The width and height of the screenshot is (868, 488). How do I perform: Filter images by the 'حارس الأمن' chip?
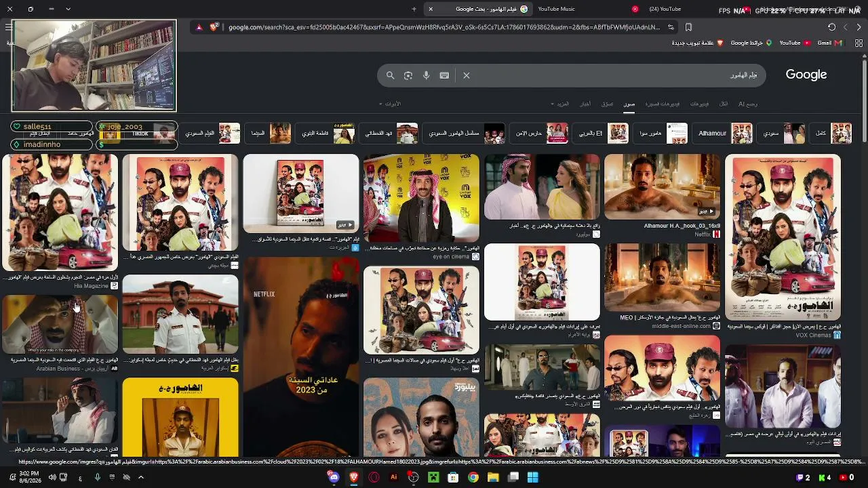click(x=539, y=133)
